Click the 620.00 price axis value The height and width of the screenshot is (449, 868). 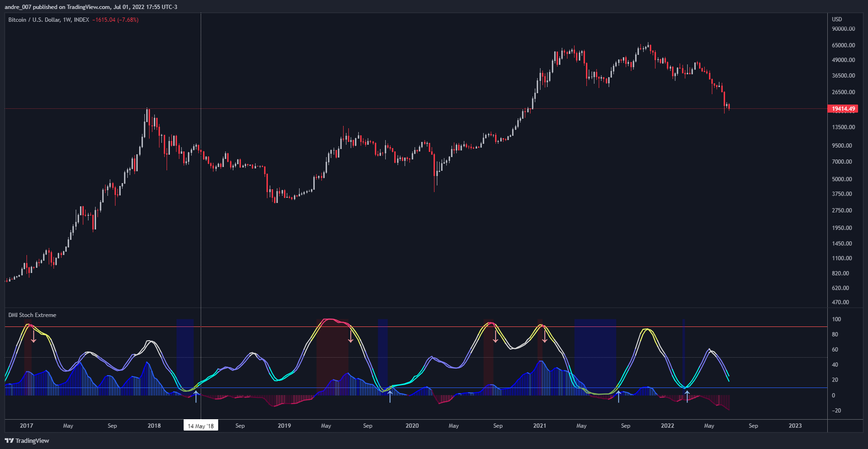[x=841, y=288]
